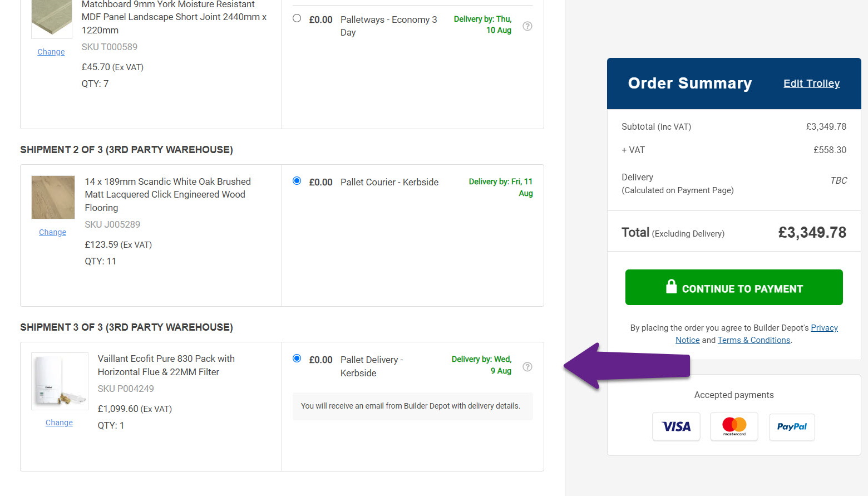Click the oak flooring product thumbnail

[x=53, y=197]
